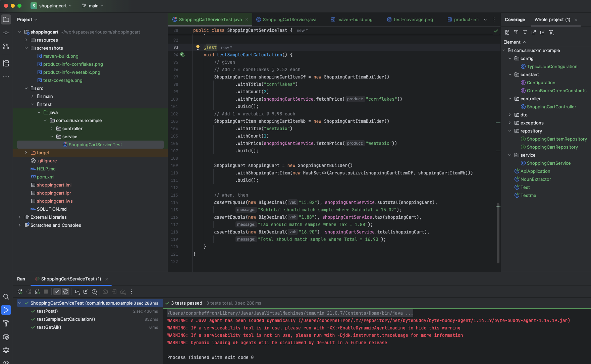This screenshot has height=364, width=591.
Task: Click the yellow lightbulb intention icon
Action: coord(198,47)
